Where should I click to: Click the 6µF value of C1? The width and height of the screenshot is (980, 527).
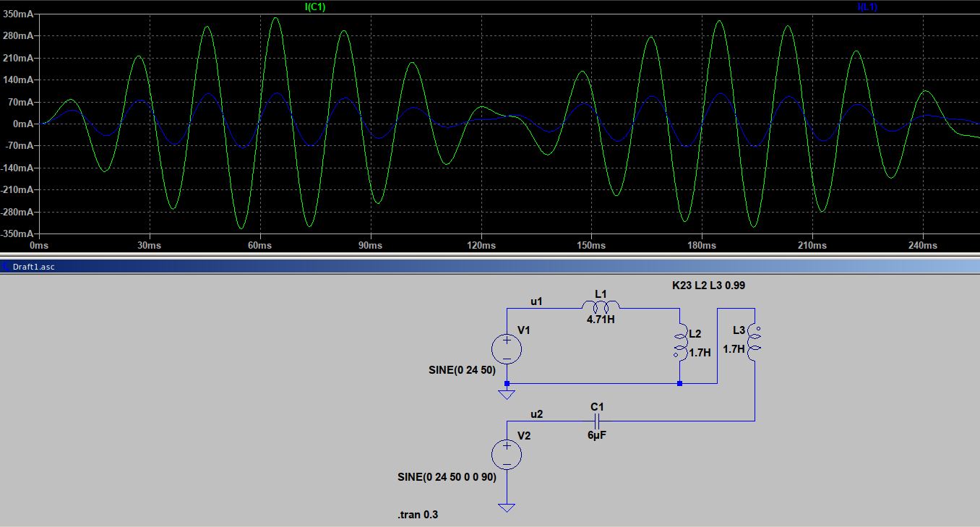[596, 436]
